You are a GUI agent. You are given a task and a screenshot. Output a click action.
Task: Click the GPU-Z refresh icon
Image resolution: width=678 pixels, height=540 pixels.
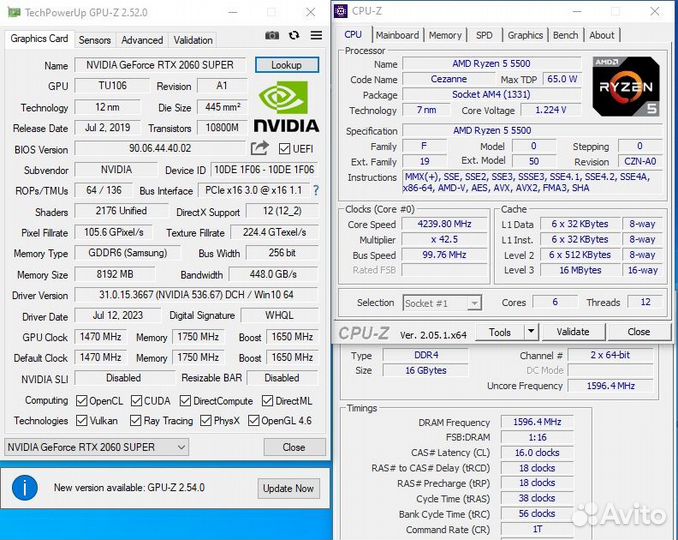tap(294, 35)
